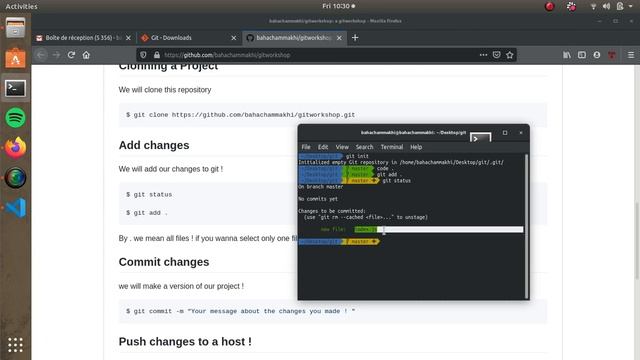Save page to Pocket
Viewport: 640px width, 360px height.
496,55
